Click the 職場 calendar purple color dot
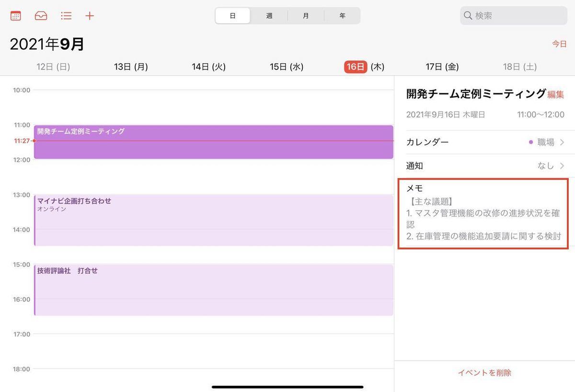575x392 pixels. [x=531, y=142]
